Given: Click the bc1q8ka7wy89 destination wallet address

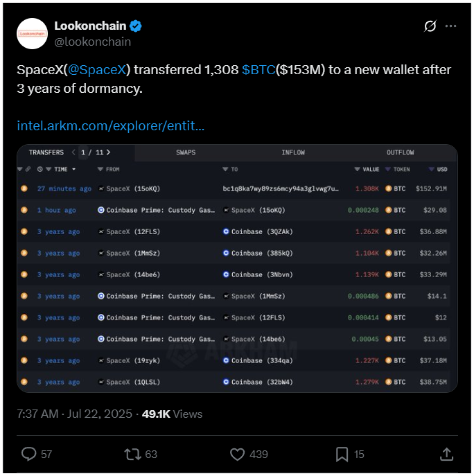Looking at the screenshot, I should pos(281,189).
